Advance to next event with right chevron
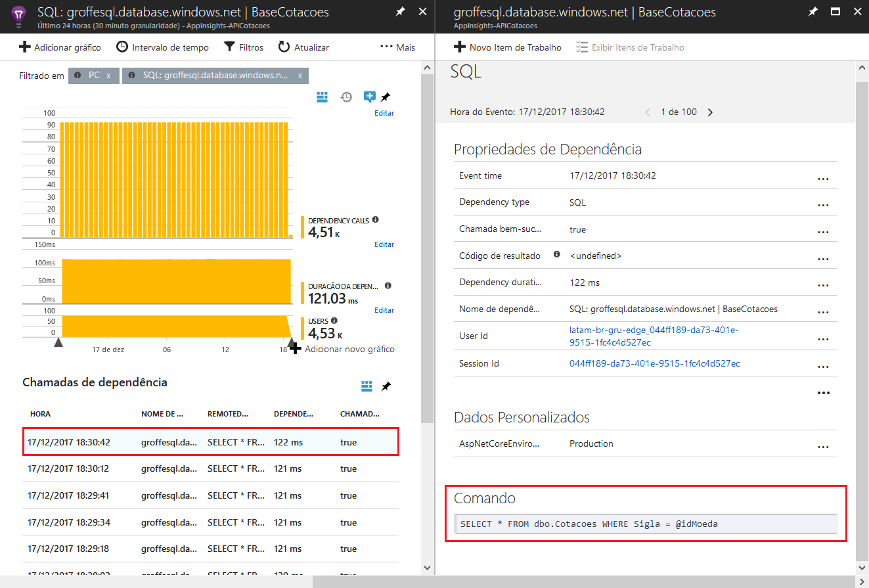 click(x=710, y=112)
